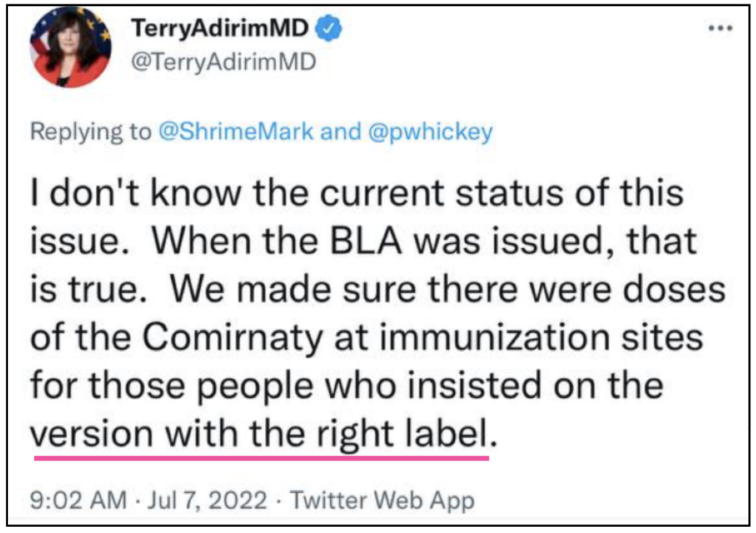Viewport: 756px width, 533px height.
Task: Open the author's circular profile photo
Action: click(70, 48)
